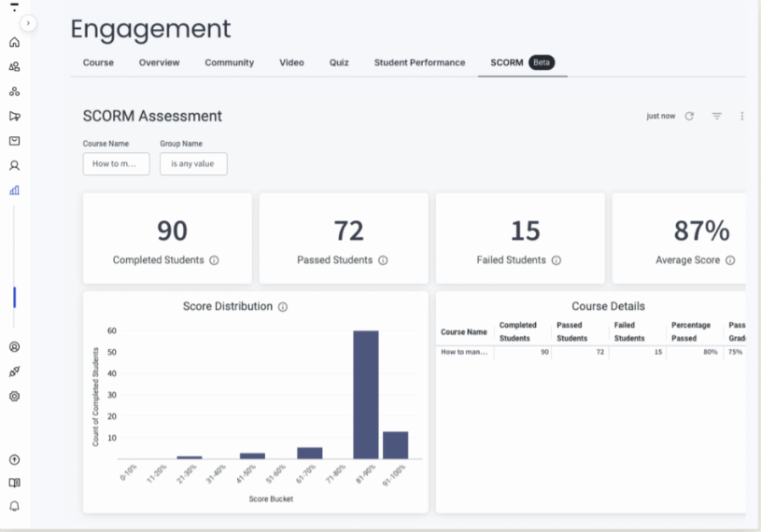Viewport: 761px width, 532px height.
Task: Expand the sidebar with the arrow button
Action: click(x=29, y=22)
